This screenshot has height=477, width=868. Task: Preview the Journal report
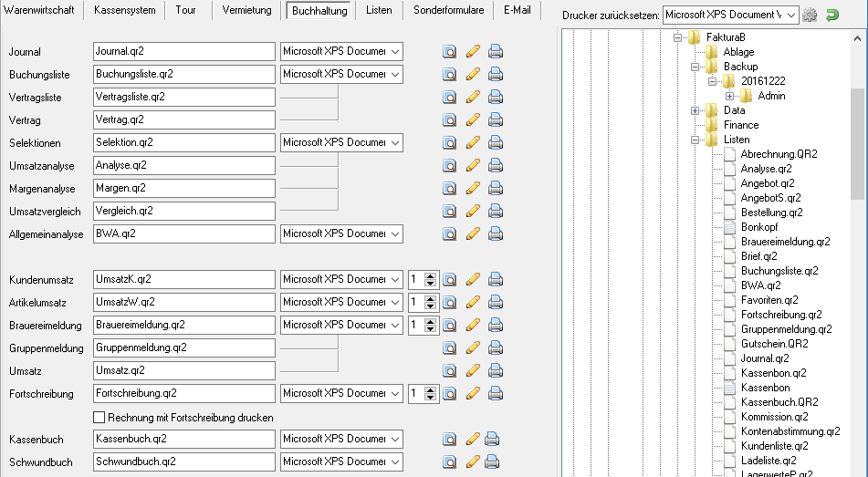click(449, 51)
